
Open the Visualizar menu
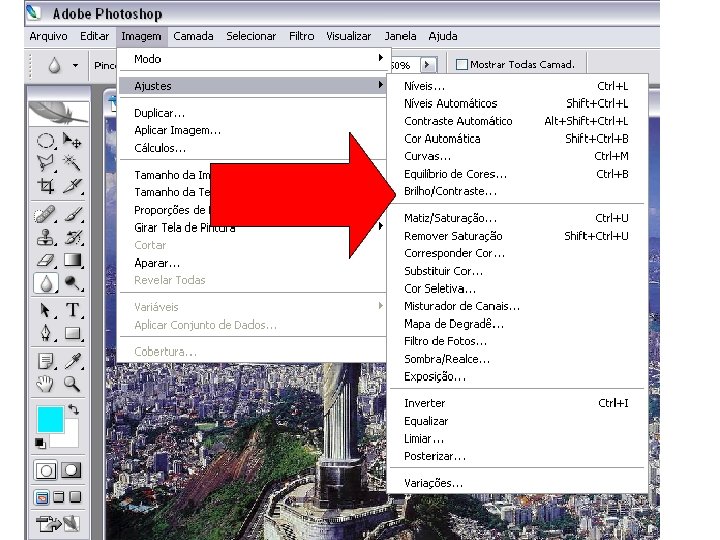(349, 36)
